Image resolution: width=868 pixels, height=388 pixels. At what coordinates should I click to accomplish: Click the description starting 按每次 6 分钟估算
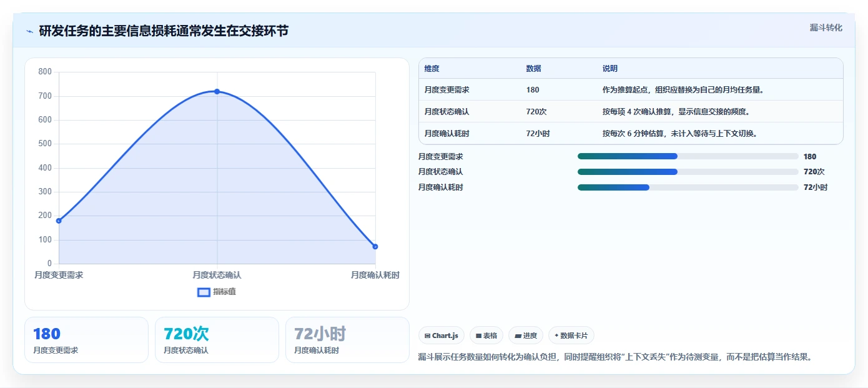680,134
